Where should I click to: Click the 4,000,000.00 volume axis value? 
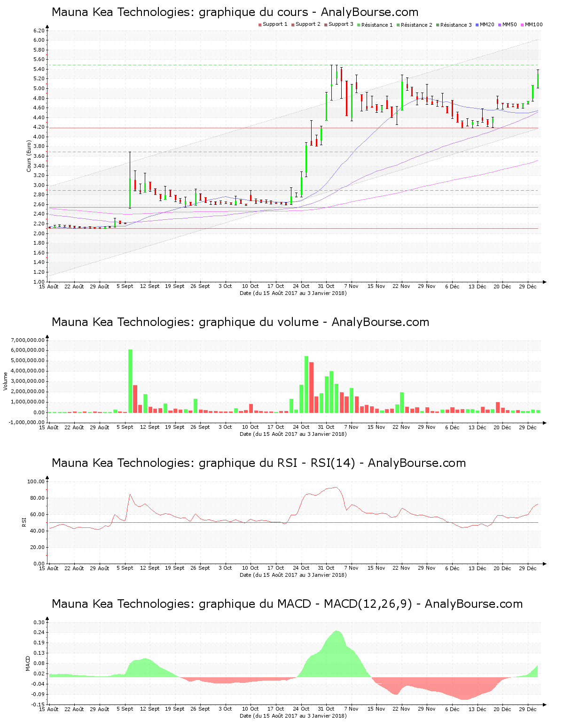click(27, 371)
